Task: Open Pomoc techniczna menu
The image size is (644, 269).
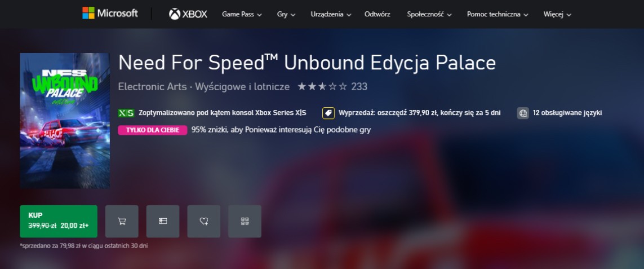Action: tap(498, 15)
